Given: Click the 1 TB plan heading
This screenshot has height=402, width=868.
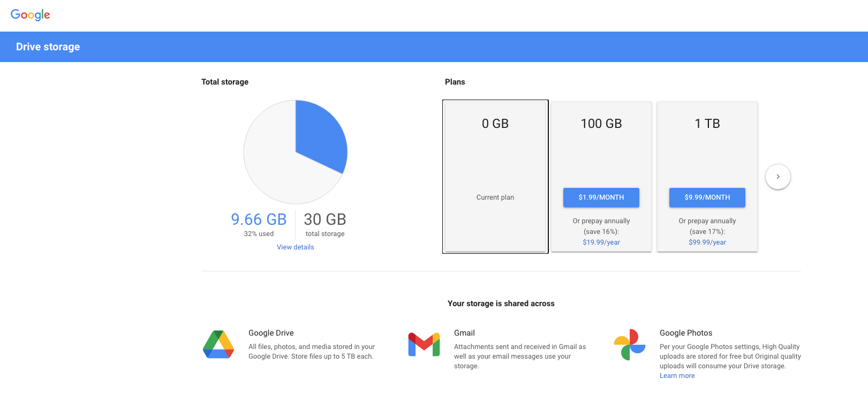Looking at the screenshot, I should [x=707, y=124].
